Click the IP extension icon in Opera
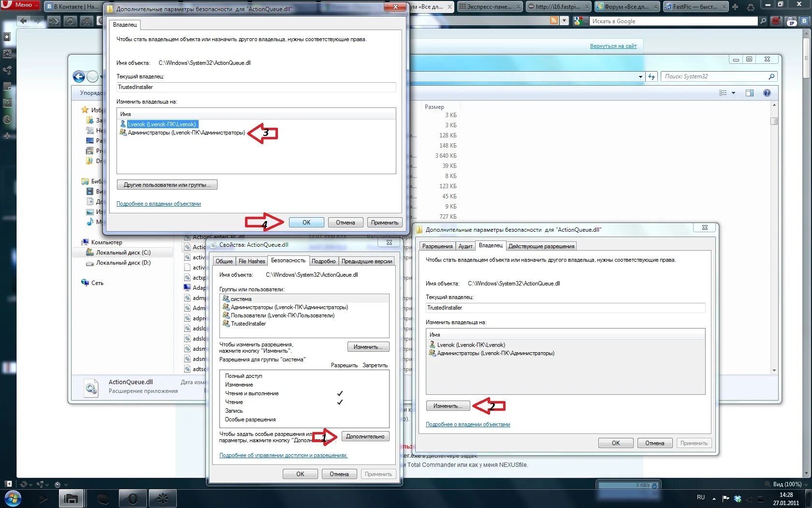The height and width of the screenshot is (508, 812). tap(791, 21)
